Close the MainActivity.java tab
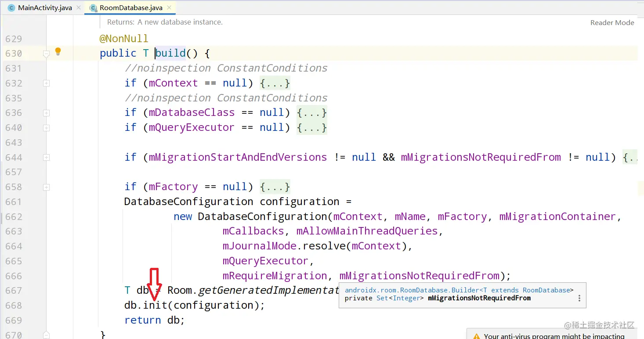The width and height of the screenshot is (644, 339). 79,8
